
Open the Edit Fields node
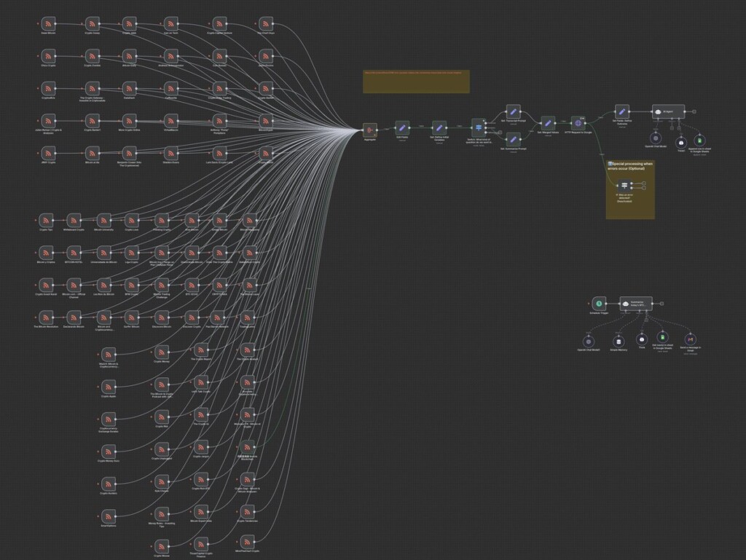402,127
